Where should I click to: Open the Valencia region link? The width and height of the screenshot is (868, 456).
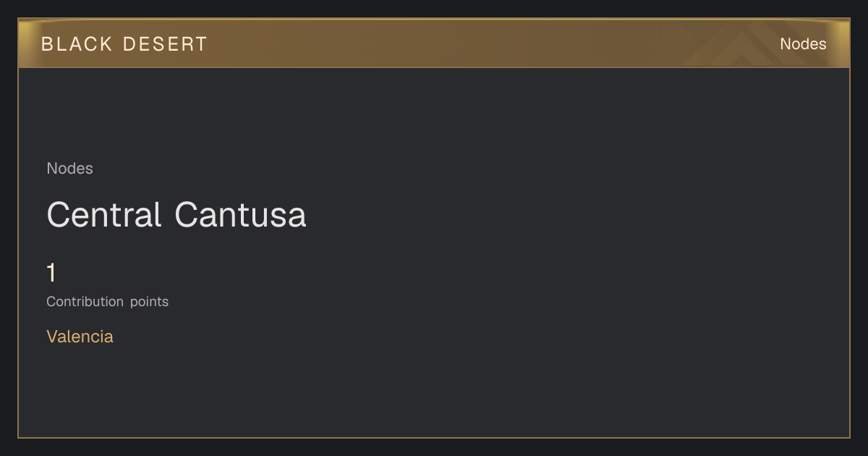coord(80,337)
